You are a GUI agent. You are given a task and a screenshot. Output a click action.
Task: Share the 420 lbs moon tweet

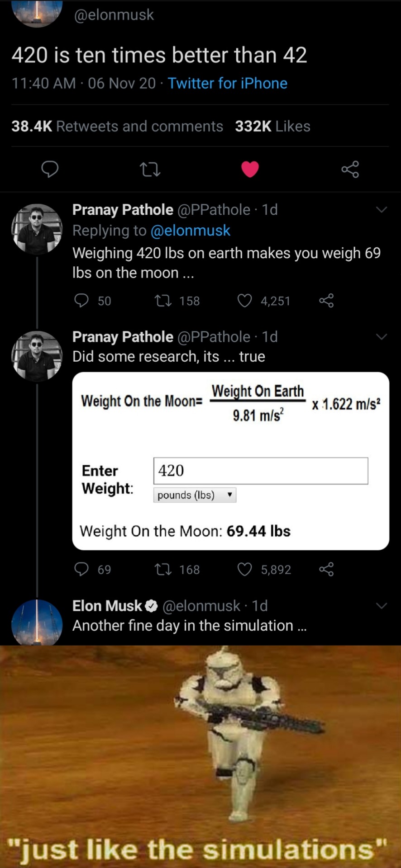[x=326, y=301]
